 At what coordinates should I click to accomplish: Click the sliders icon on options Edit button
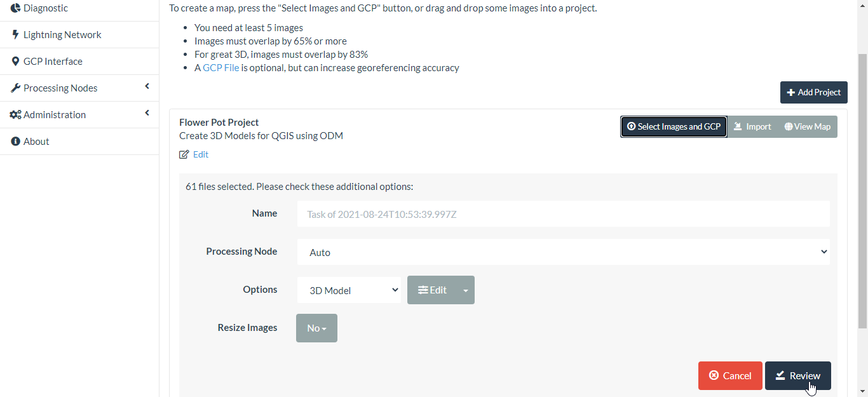pos(423,290)
